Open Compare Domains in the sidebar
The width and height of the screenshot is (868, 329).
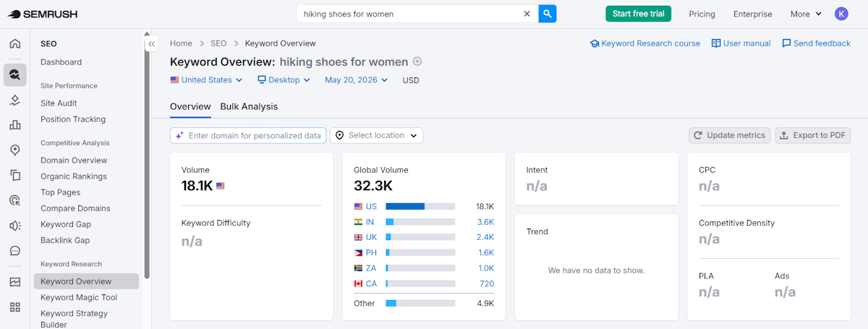pos(75,208)
